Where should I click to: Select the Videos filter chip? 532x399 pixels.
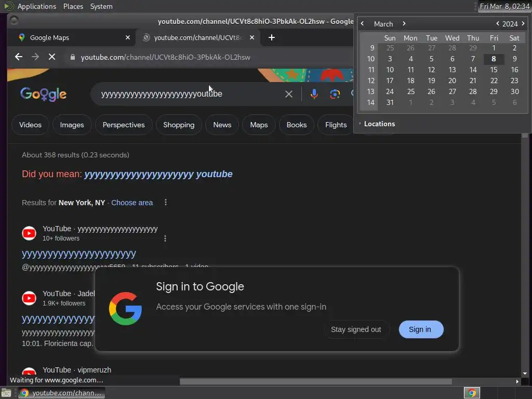tap(30, 125)
